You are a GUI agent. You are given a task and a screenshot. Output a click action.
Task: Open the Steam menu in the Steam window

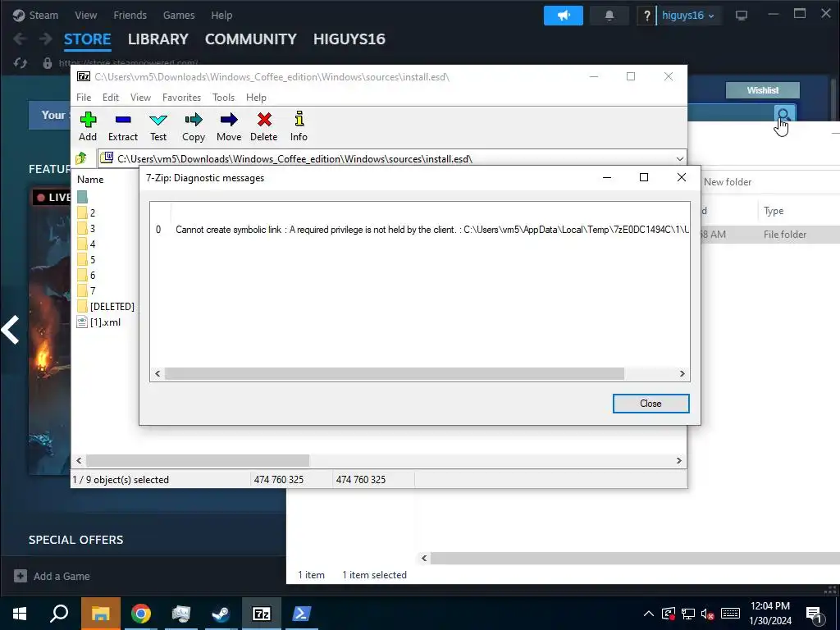point(36,15)
